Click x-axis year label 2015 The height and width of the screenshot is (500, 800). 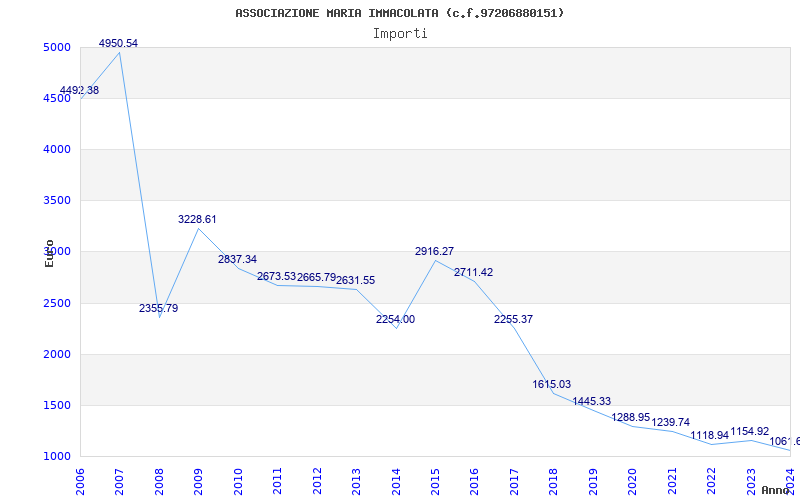point(435,481)
